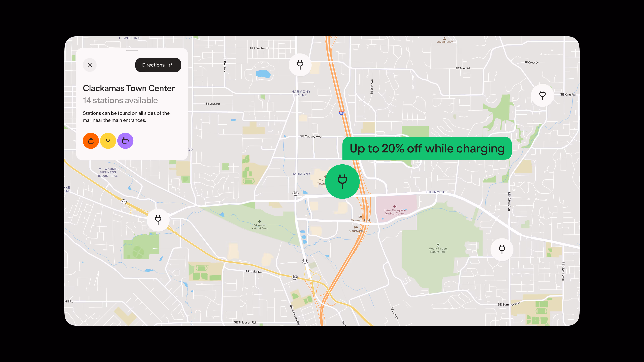Click the route 224 shield near SE Lake Rd
The height and width of the screenshot is (362, 644).
click(295, 277)
